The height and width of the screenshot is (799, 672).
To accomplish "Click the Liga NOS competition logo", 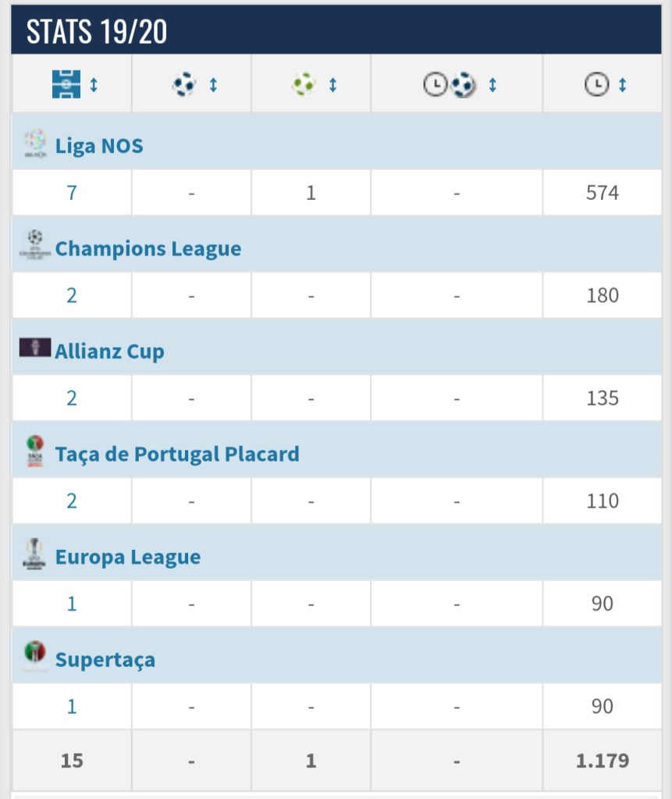I will (35, 144).
